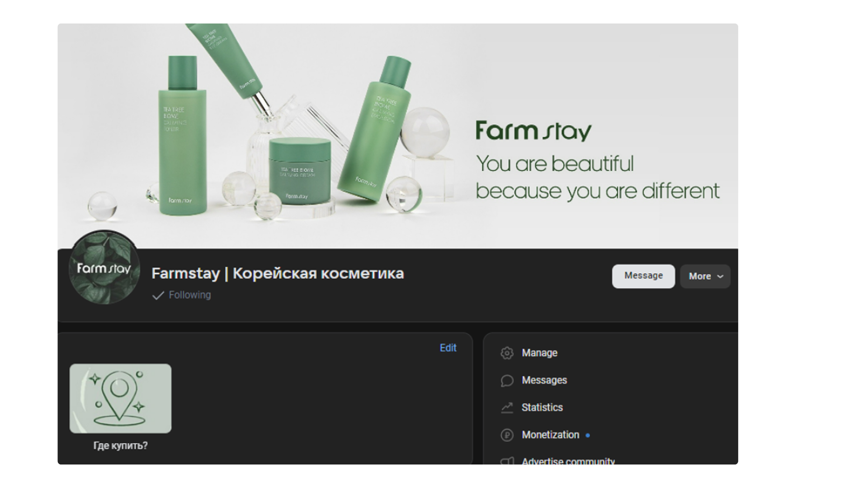This screenshot has width=868, height=488.
Task: Open the 'Где купить?' map pin thumbnail
Action: [120, 399]
